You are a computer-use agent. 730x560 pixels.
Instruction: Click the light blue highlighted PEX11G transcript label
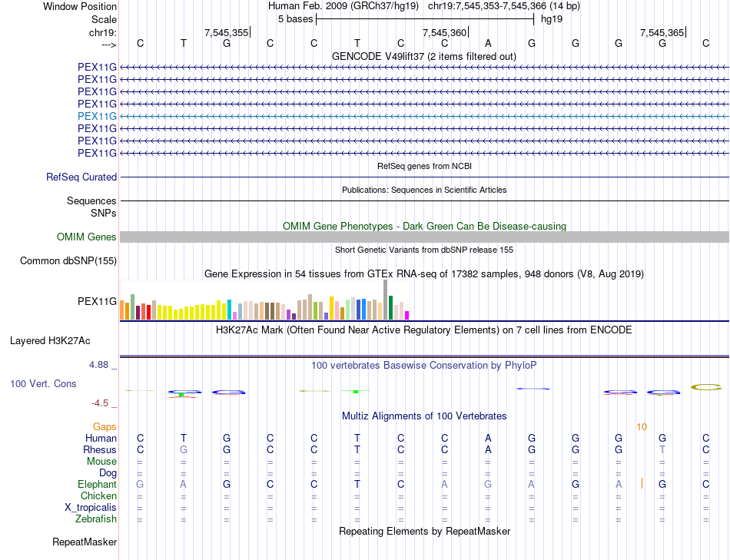tap(97, 116)
